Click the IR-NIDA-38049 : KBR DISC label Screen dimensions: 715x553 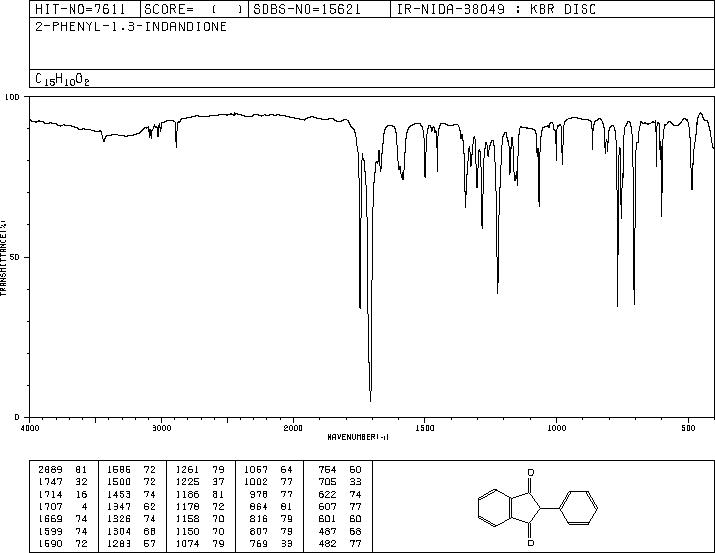click(496, 9)
